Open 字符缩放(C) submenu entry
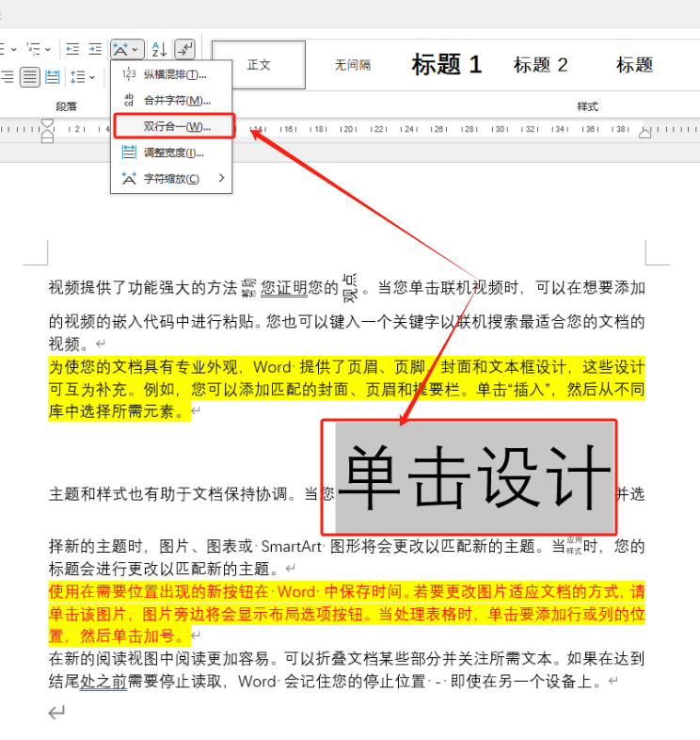Screen dimensions: 700x740 point(171,178)
